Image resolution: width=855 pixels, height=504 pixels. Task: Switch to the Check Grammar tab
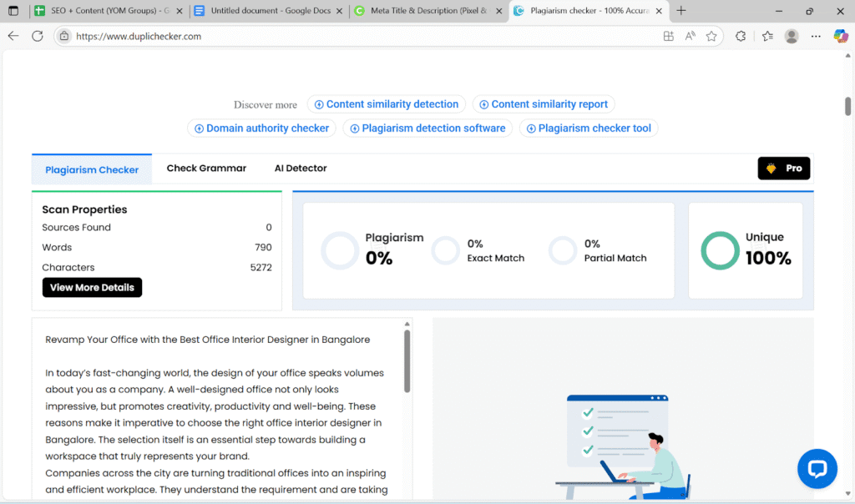coord(206,169)
